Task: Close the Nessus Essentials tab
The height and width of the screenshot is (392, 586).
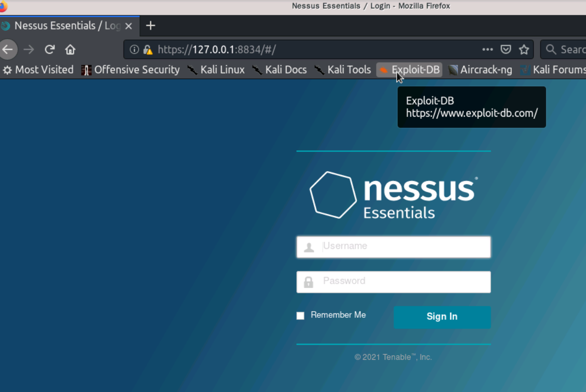Action: point(129,26)
